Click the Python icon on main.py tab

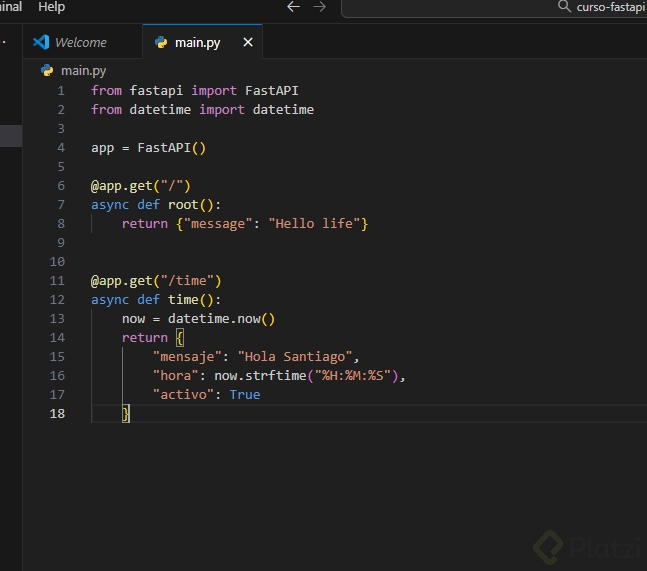pos(161,42)
